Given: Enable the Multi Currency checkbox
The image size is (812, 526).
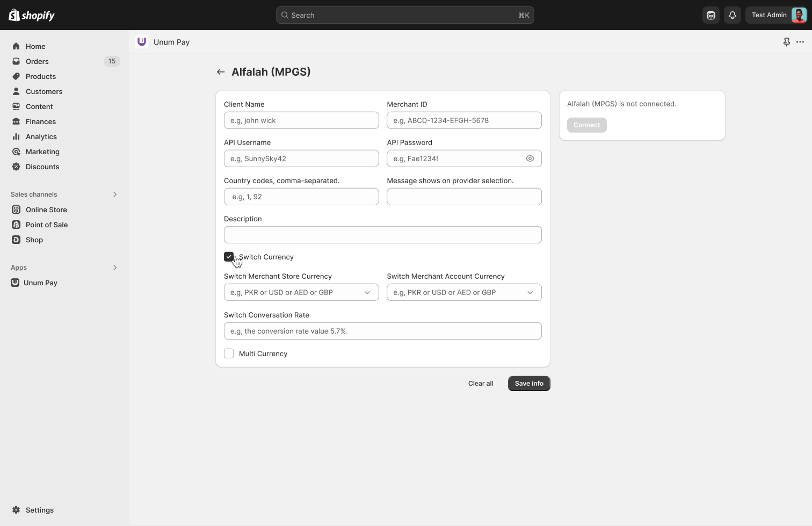Looking at the screenshot, I should [229, 354].
